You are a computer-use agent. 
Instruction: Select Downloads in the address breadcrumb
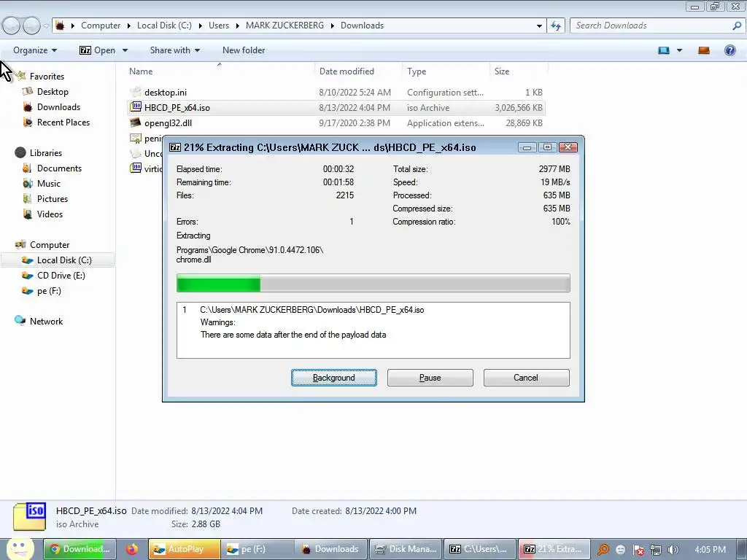pos(362,26)
